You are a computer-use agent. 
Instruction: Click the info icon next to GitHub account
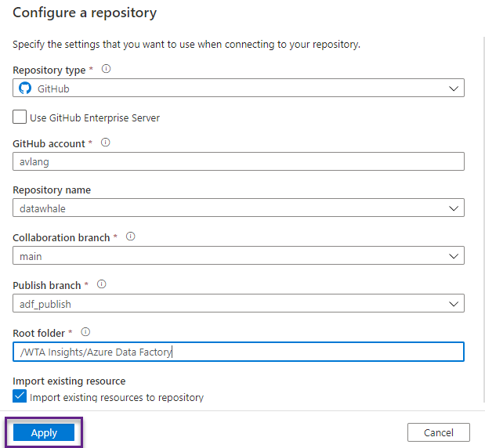pyautogui.click(x=106, y=143)
